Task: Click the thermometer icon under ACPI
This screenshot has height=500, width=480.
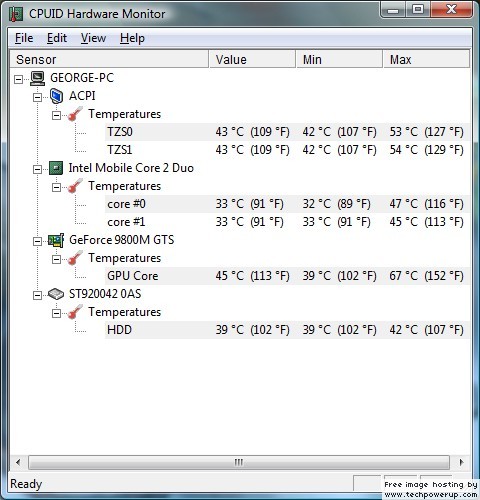Action: 75,114
